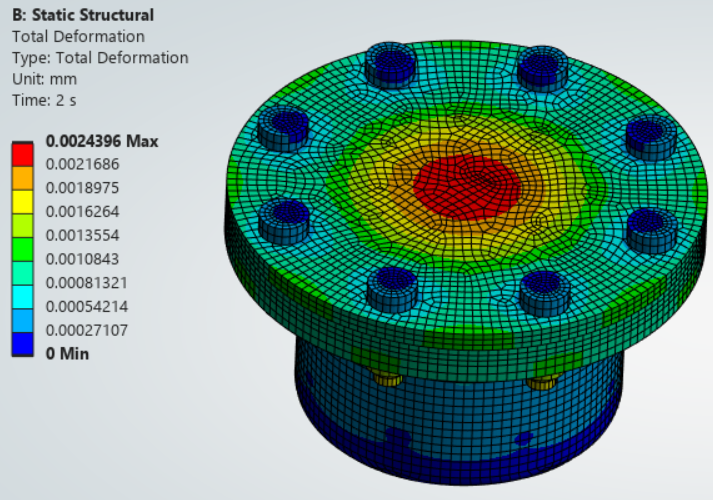713x500 pixels.
Task: Select the 0.00027107 legend value
Action: [86, 330]
